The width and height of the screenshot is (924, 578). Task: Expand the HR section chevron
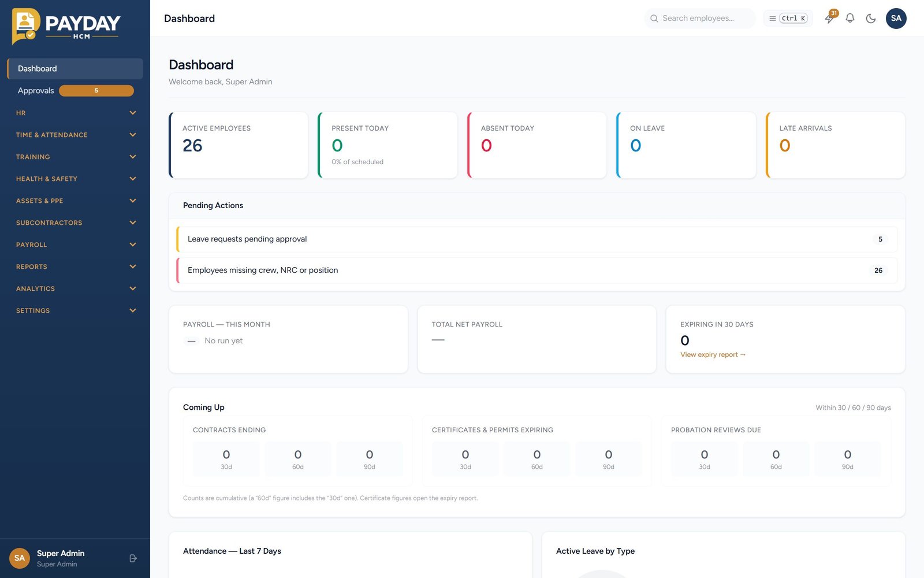[133, 113]
